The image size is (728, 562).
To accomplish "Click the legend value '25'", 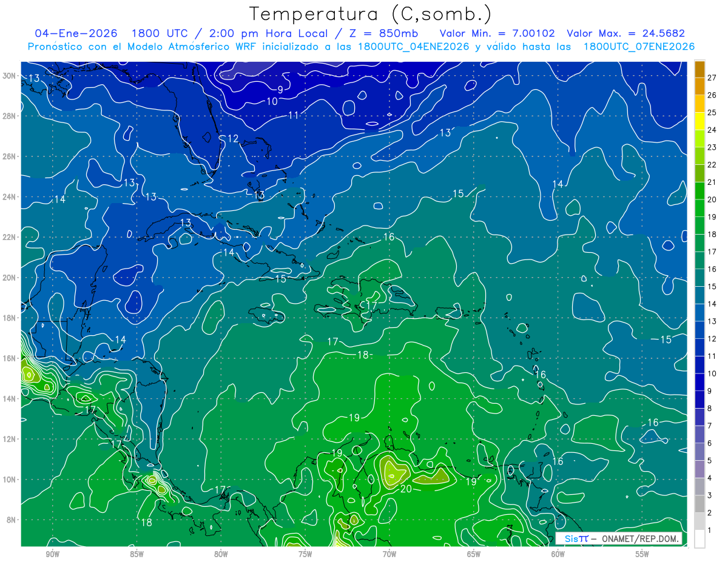I will pyautogui.click(x=712, y=113).
